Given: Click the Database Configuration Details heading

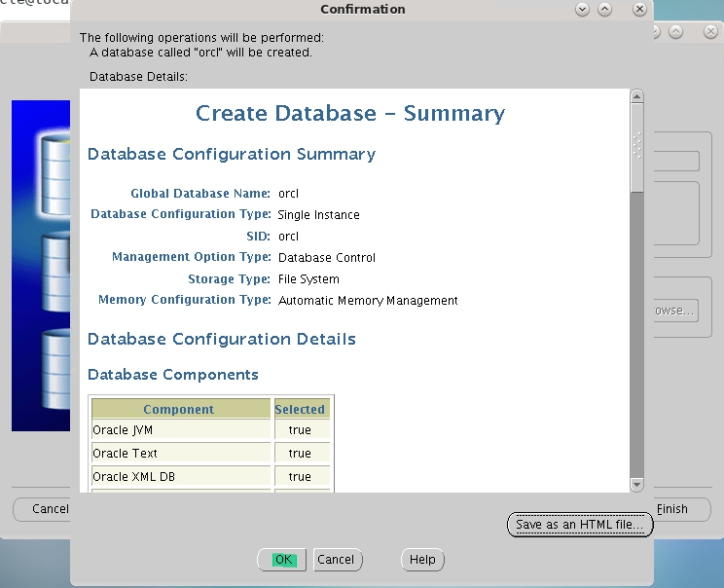Looking at the screenshot, I should (222, 339).
